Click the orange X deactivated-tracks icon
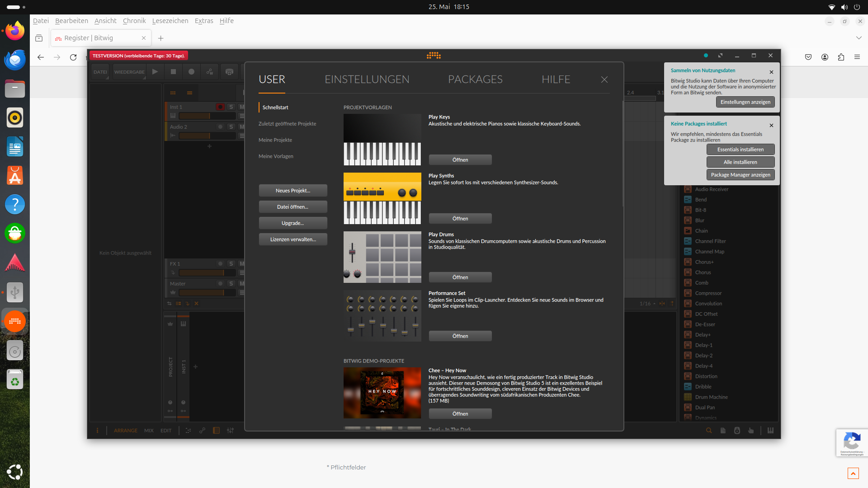Image resolution: width=868 pixels, height=488 pixels. 197,304
